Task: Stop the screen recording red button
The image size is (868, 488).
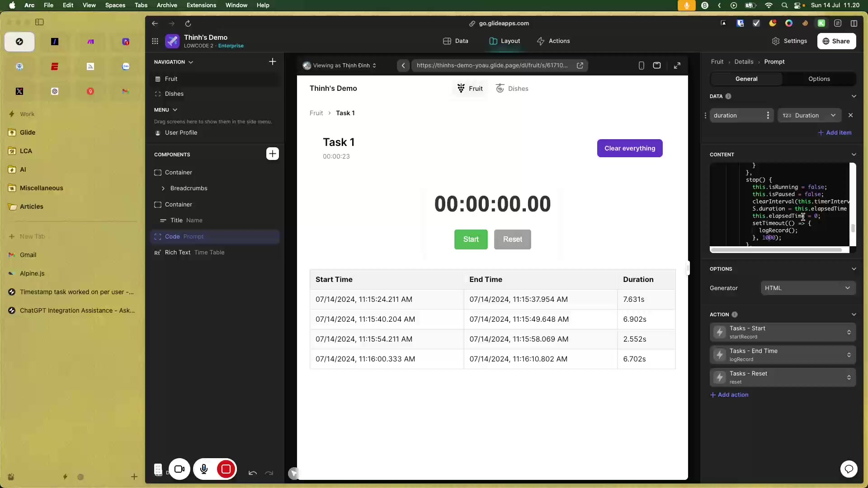Action: tap(226, 469)
